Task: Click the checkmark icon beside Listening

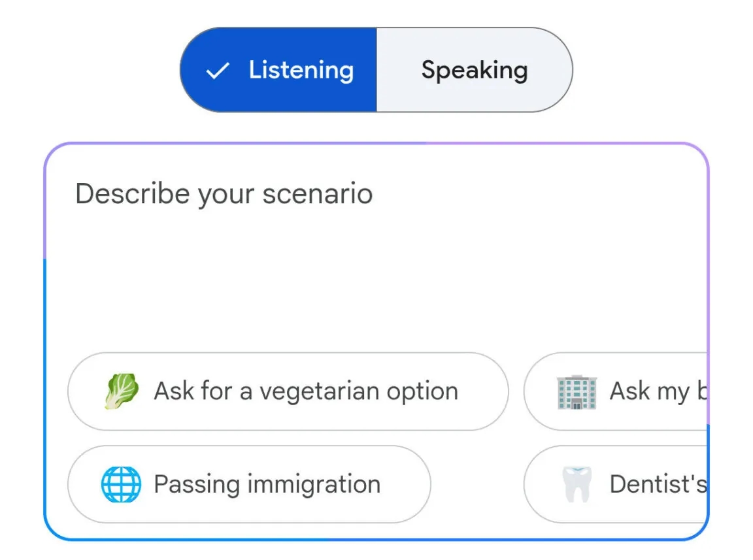Action: tap(217, 71)
